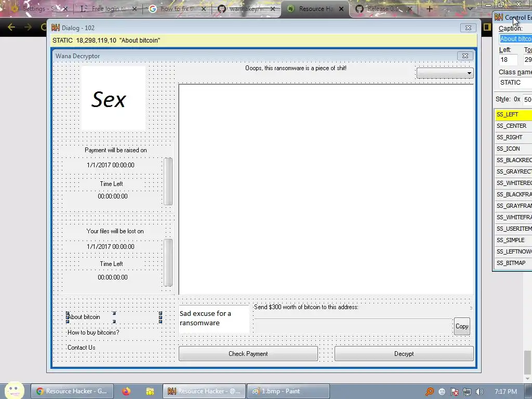Close the Release 0.1 browser tab
The image size is (532, 399).
pos(409,9)
